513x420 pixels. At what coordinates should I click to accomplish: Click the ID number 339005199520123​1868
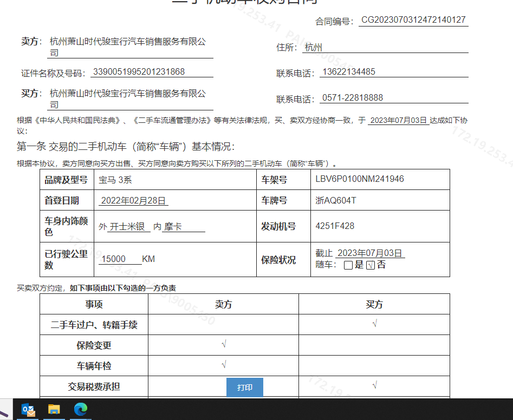point(139,72)
